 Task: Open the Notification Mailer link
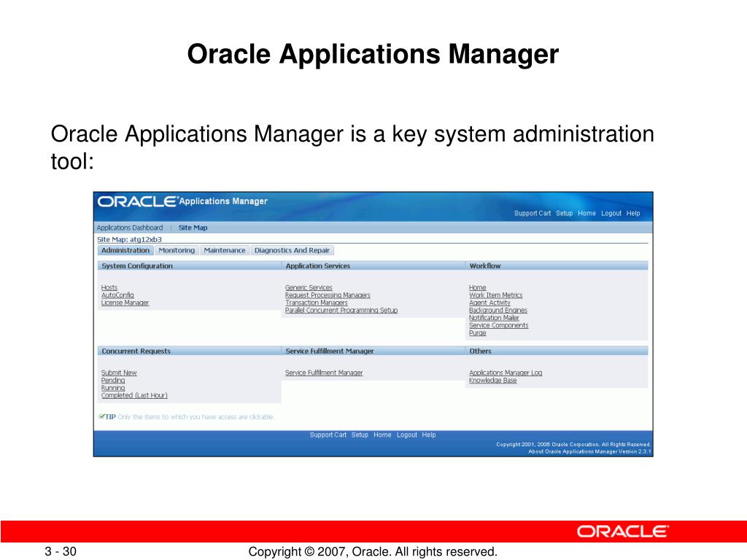pyautogui.click(x=494, y=318)
